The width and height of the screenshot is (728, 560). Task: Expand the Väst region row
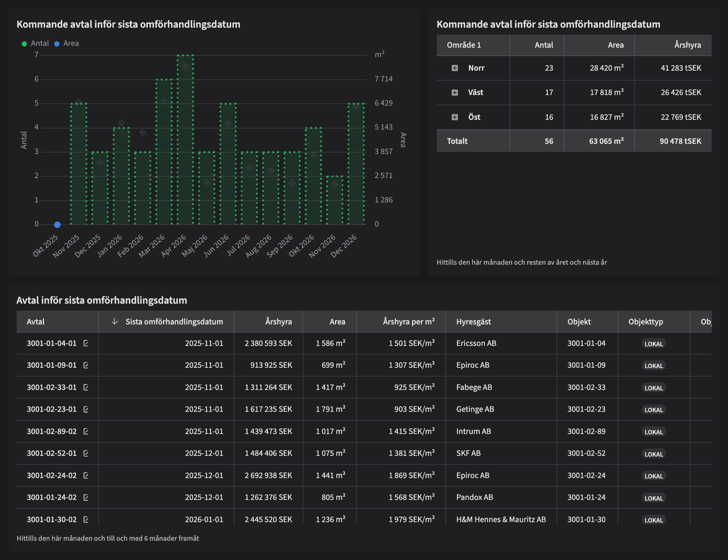[x=455, y=92]
